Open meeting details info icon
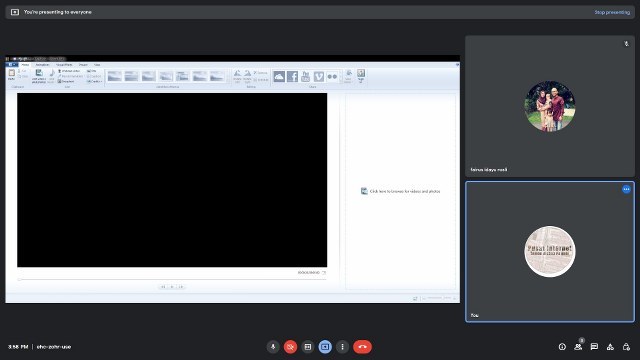Image resolution: width=640 pixels, height=360 pixels. click(562, 347)
